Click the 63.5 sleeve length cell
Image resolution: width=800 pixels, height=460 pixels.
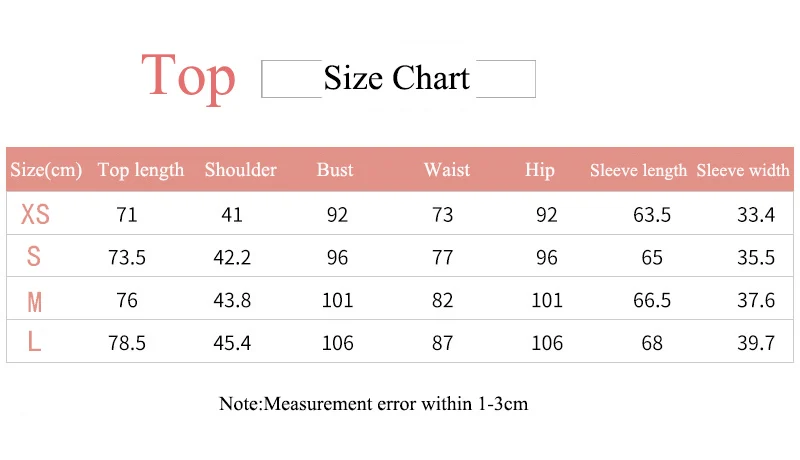(652, 215)
